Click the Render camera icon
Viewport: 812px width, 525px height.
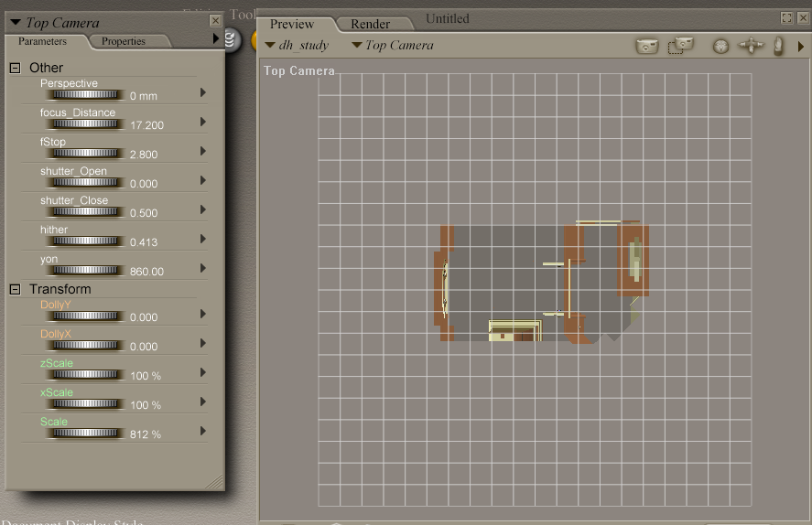(x=647, y=46)
